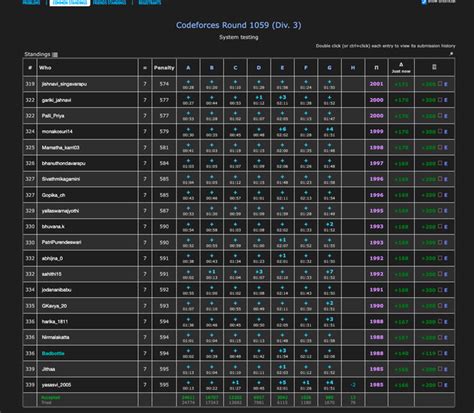Image resolution: width=474 pixels, height=413 pixels.
Task: Click the penalty value 579
Action: [164, 132]
